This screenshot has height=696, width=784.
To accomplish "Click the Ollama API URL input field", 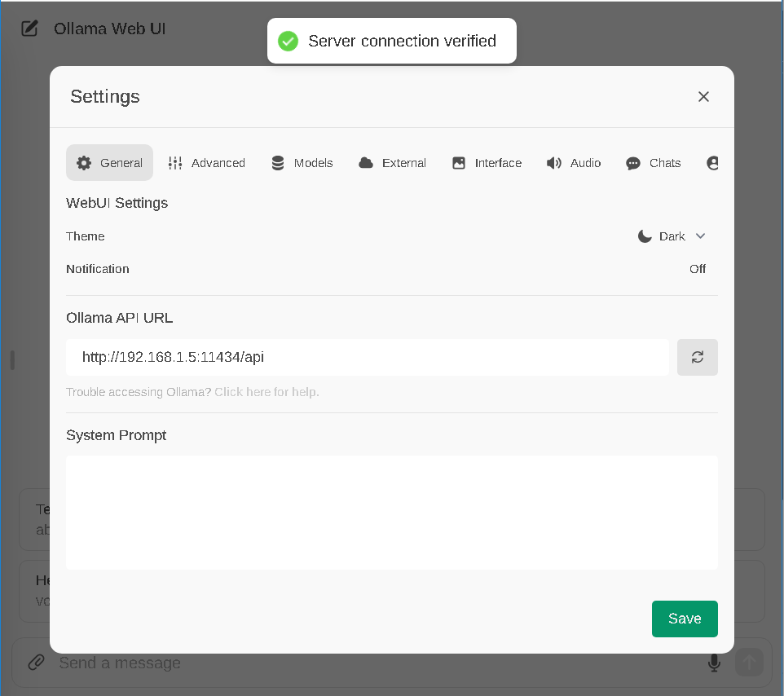I will (368, 357).
